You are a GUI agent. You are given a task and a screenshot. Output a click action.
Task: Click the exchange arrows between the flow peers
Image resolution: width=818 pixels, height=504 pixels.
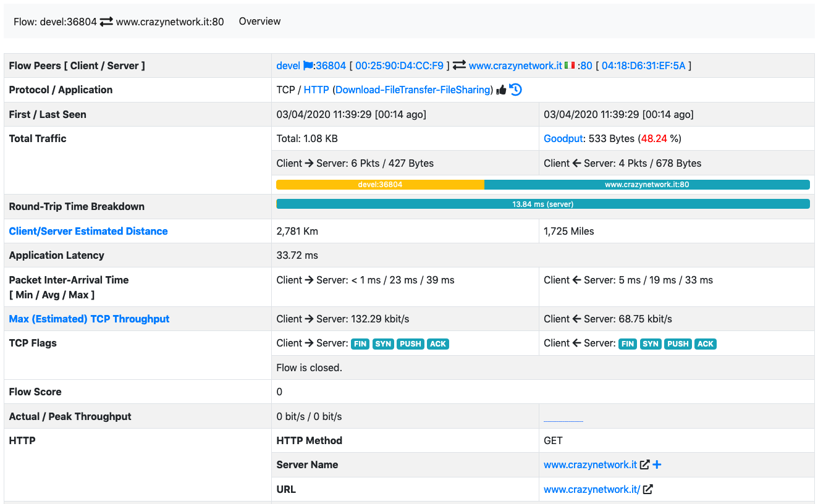[459, 65]
